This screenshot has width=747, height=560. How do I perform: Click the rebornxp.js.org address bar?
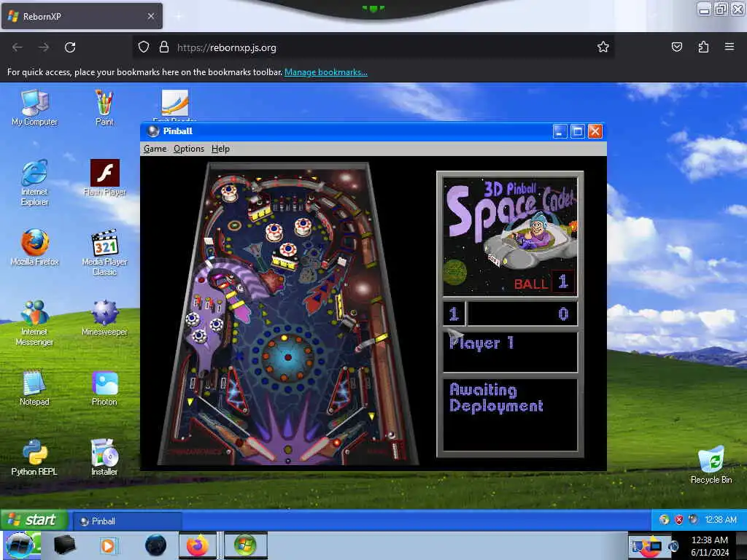[x=373, y=47]
